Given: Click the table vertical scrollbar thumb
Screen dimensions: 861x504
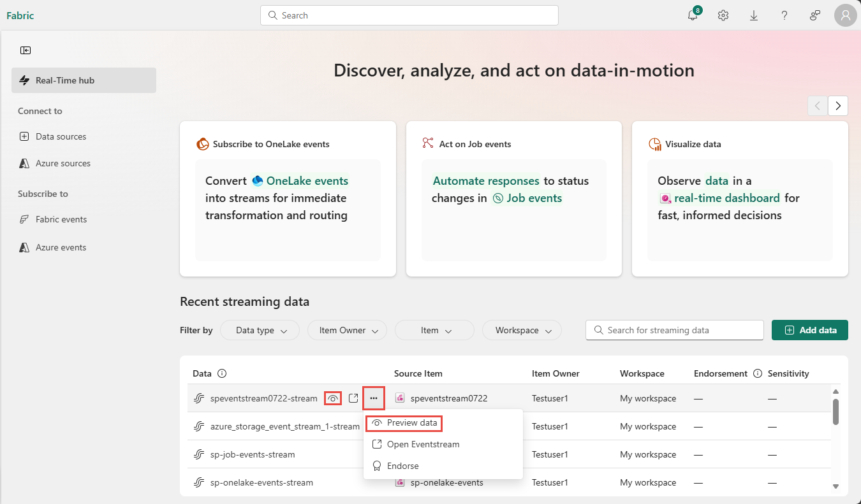Looking at the screenshot, I should click(835, 412).
